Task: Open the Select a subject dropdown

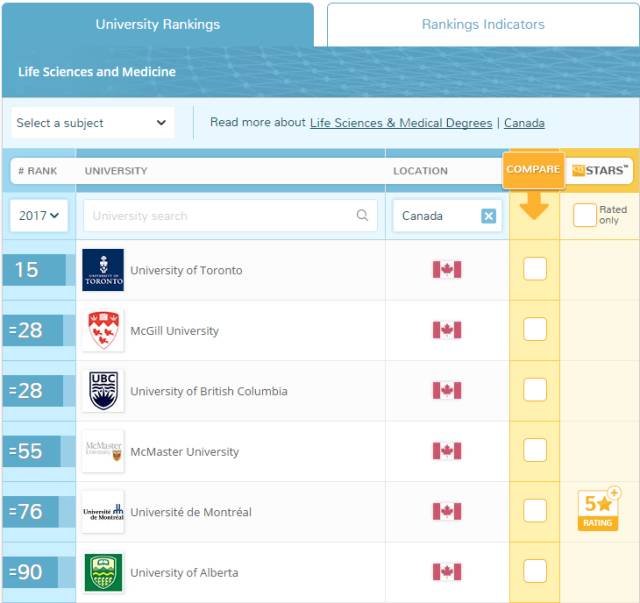Action: pos(93,122)
